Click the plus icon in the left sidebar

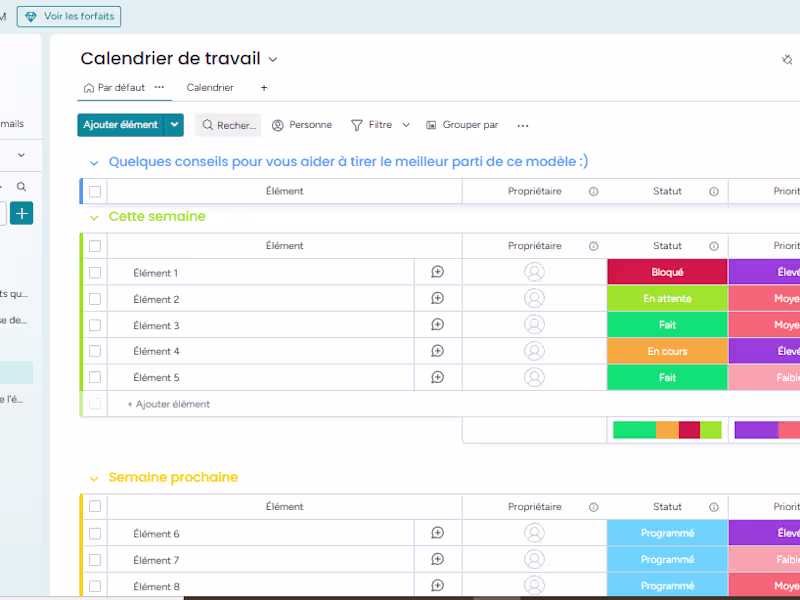pyautogui.click(x=21, y=213)
